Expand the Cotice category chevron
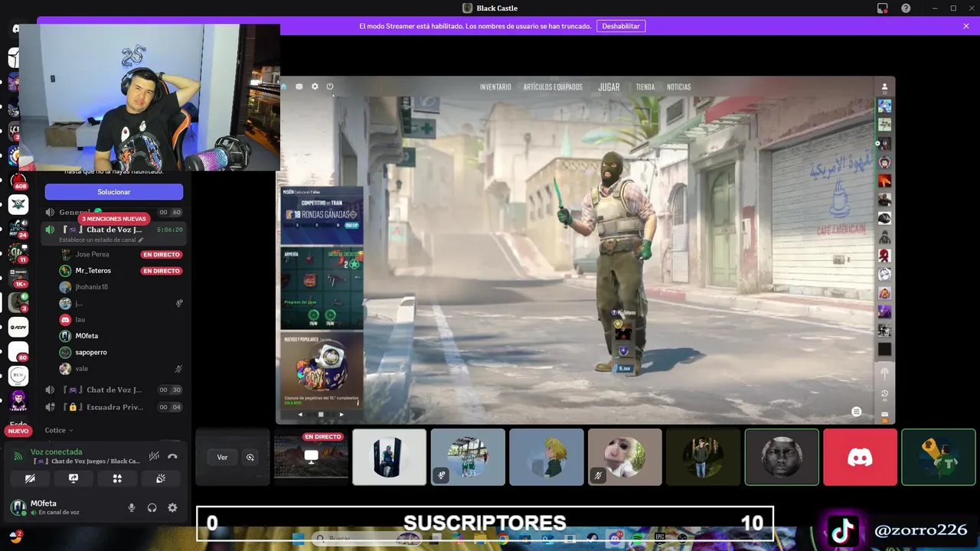The image size is (980, 551). 70,431
